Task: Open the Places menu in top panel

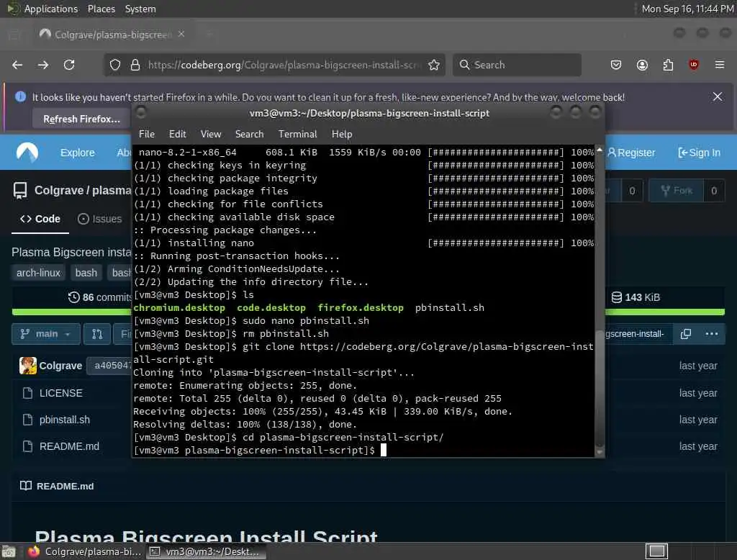Action: coord(101,9)
